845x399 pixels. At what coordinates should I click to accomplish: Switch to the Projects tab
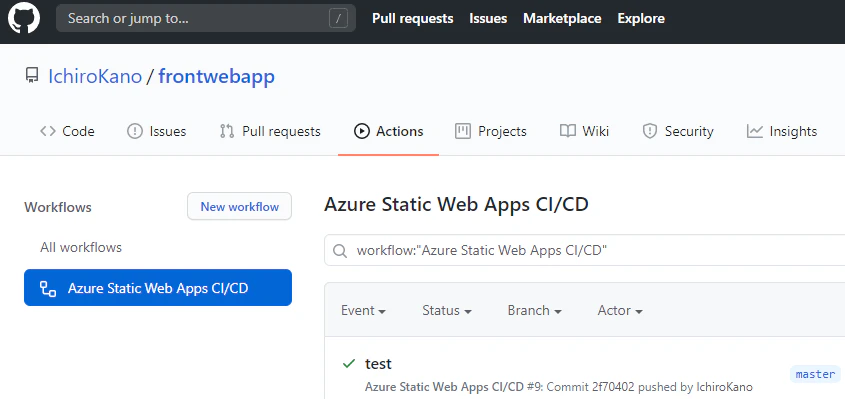pyautogui.click(x=491, y=132)
